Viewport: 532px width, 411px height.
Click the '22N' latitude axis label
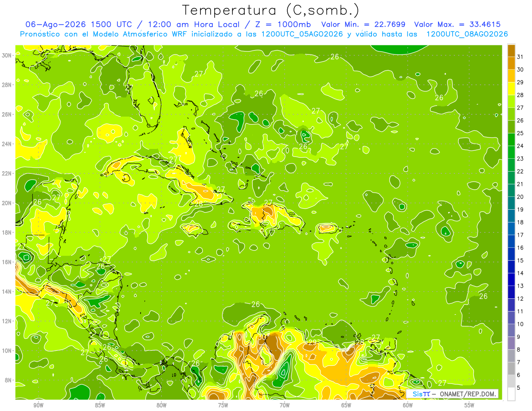tap(6, 173)
